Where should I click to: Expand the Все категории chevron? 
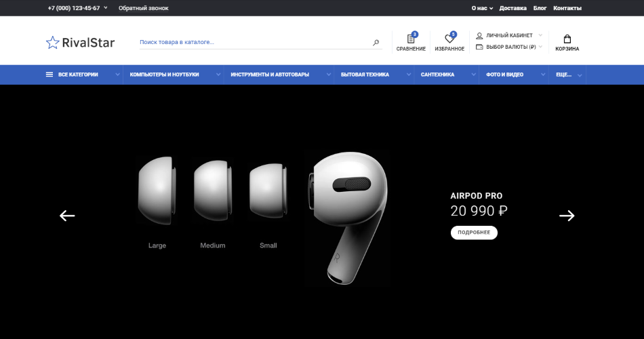pyautogui.click(x=117, y=75)
